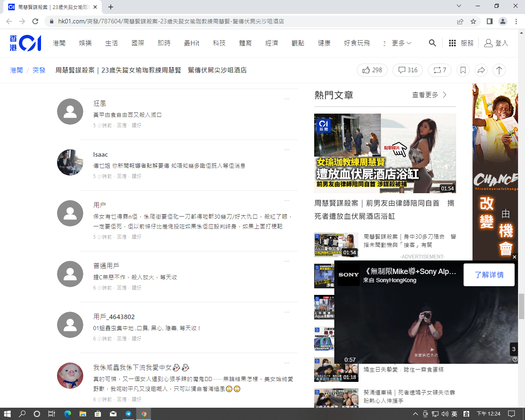Show hidden system tray icons
Screen dimensions: 525x420
pos(415,414)
